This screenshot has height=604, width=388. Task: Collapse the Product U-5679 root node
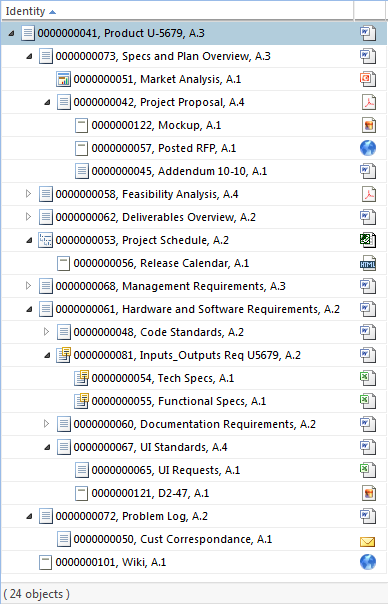(x=12, y=34)
